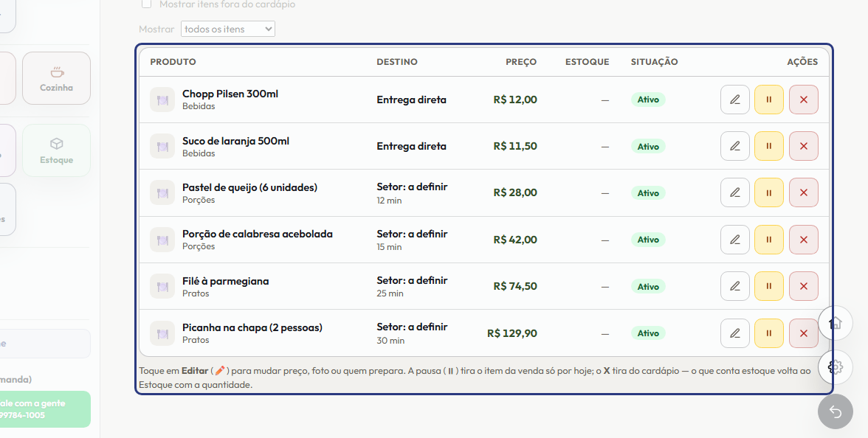Remove Picanha na chapa from the menu
Screen dimensions: 868x438
(x=803, y=333)
